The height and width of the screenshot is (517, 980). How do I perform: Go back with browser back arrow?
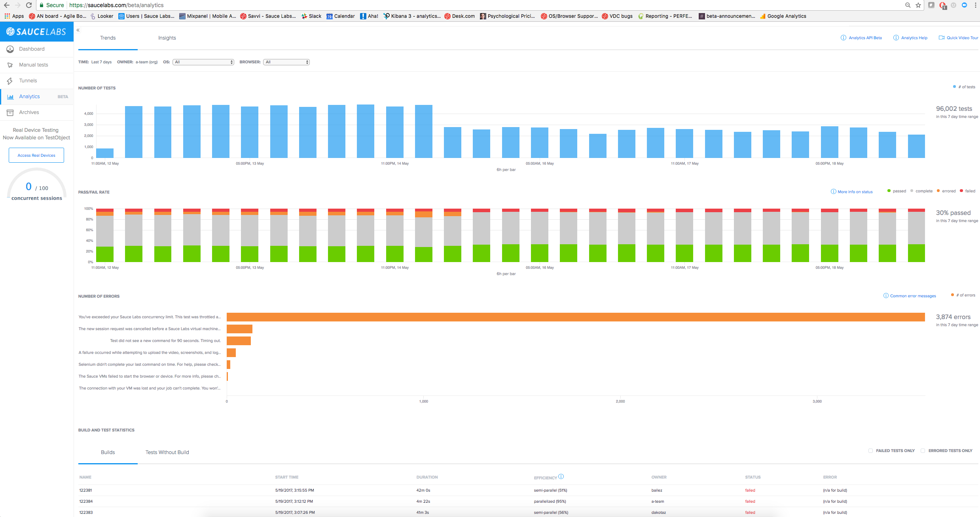6,5
